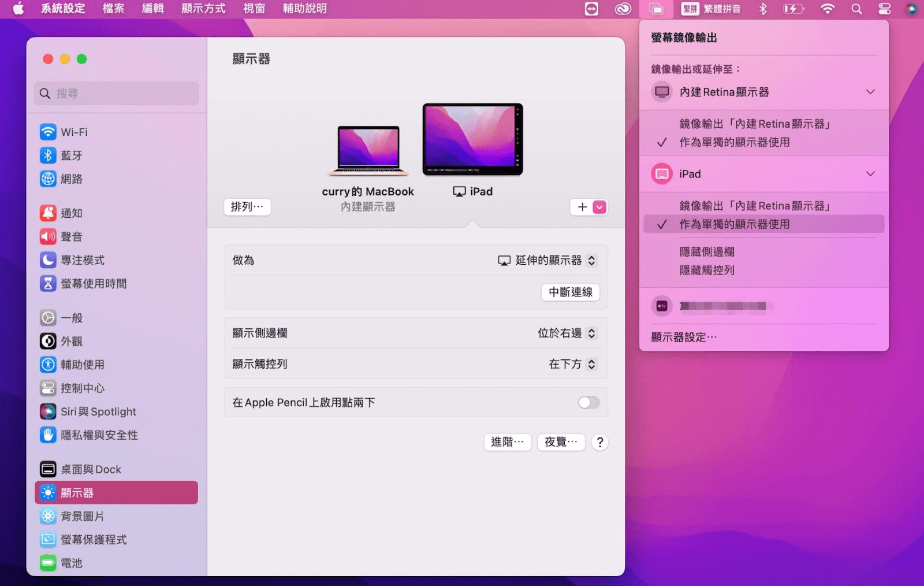Open Control Center icon in menu bar
This screenshot has width=924, height=586.
(884, 9)
